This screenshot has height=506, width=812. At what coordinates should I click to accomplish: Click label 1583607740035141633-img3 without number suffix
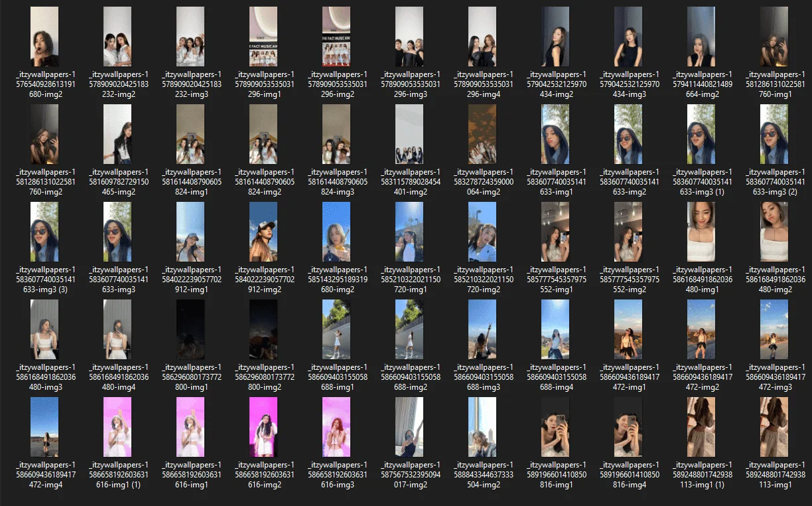(117, 280)
